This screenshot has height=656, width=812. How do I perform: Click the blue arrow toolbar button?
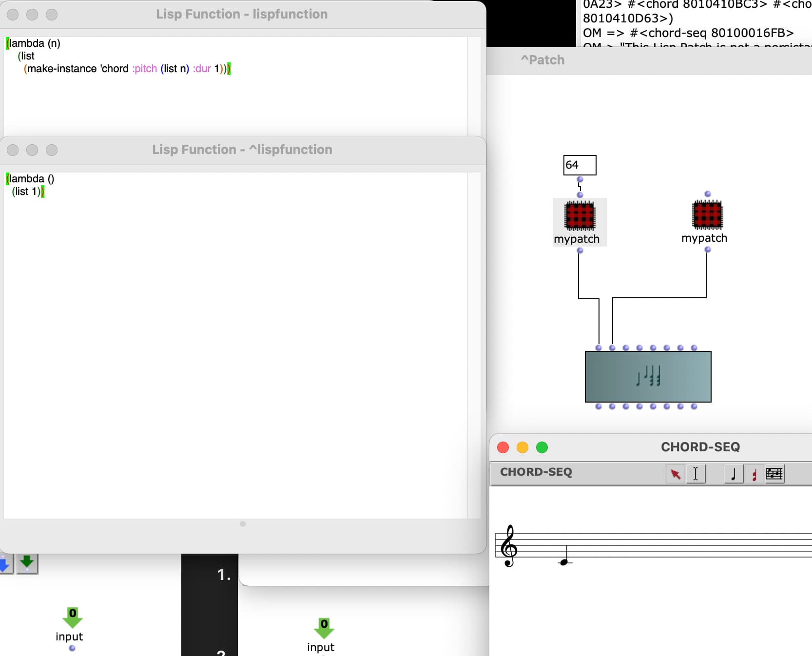click(x=5, y=564)
